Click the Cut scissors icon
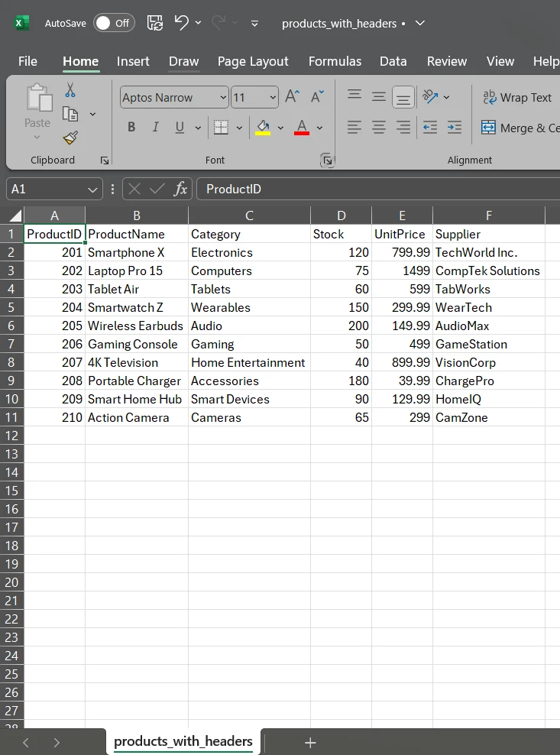Screen dimensions: 560x755 pos(70,90)
